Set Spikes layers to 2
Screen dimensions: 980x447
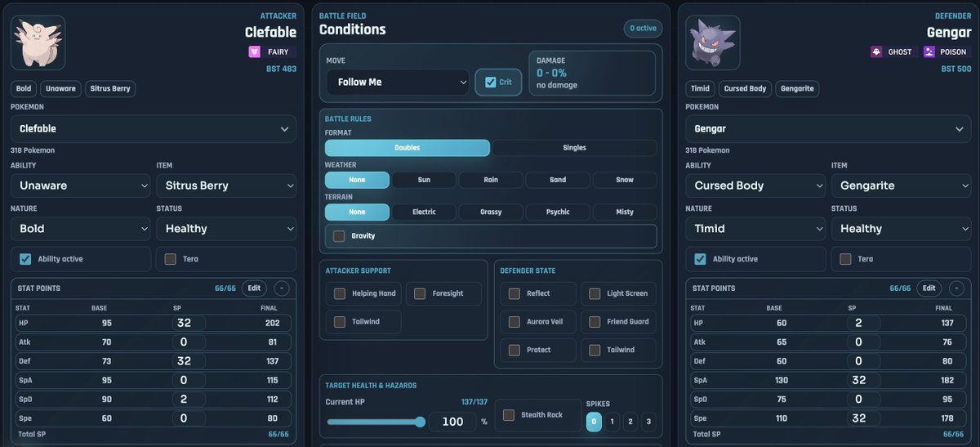[x=630, y=422]
